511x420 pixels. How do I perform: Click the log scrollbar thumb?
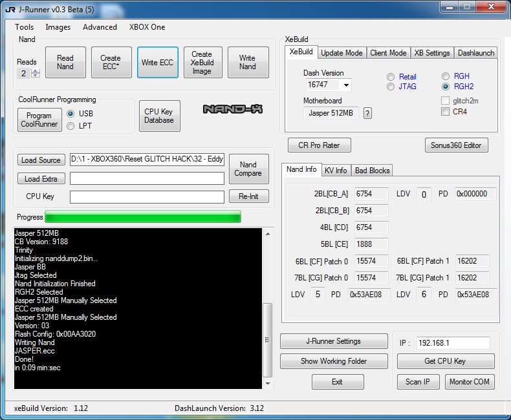268,340
